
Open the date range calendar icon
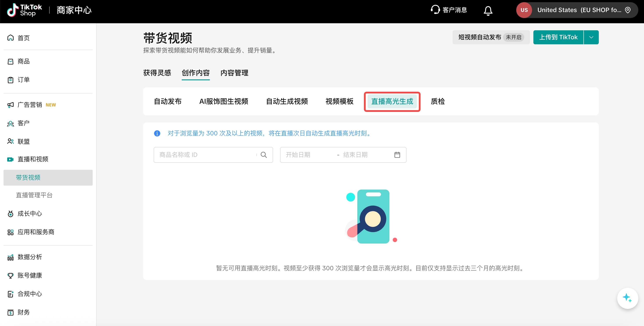[x=397, y=155]
